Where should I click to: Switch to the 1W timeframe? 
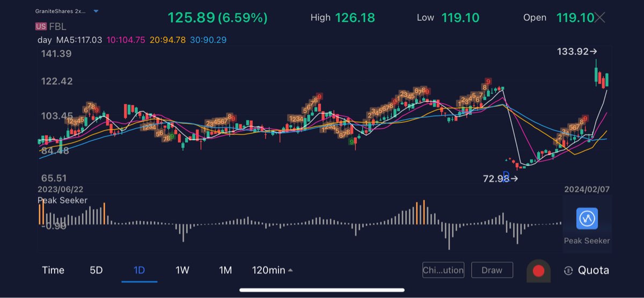(182, 270)
